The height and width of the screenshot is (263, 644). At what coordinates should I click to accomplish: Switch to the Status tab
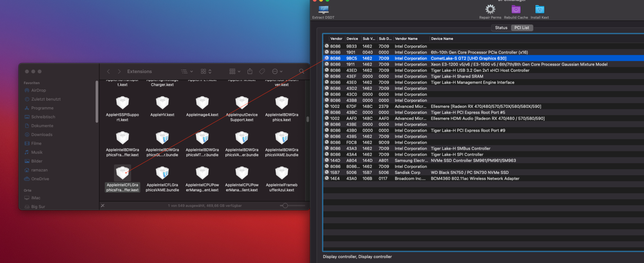click(x=501, y=28)
